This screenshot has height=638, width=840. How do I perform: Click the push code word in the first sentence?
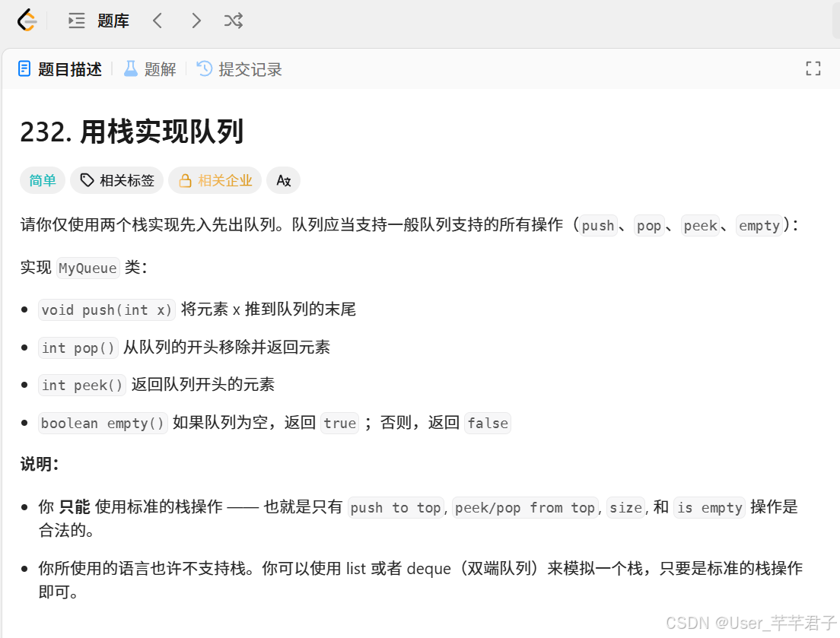[598, 226]
